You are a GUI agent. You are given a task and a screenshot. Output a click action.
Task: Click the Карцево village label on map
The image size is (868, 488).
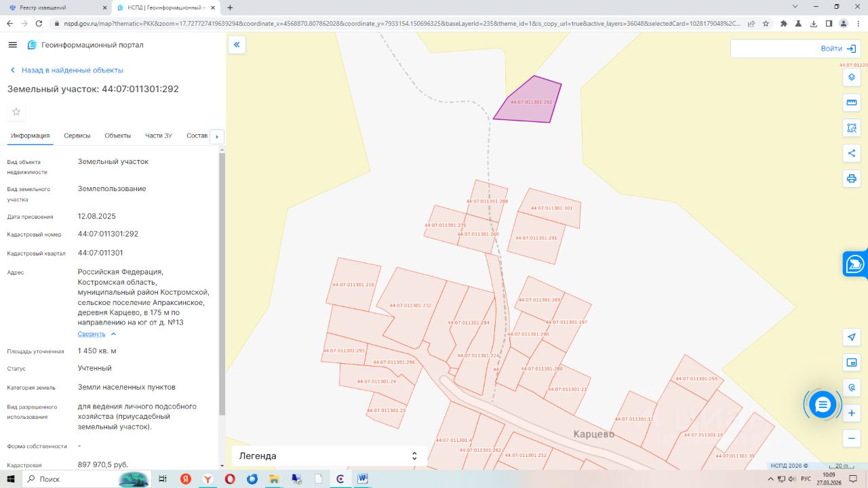[x=593, y=434]
